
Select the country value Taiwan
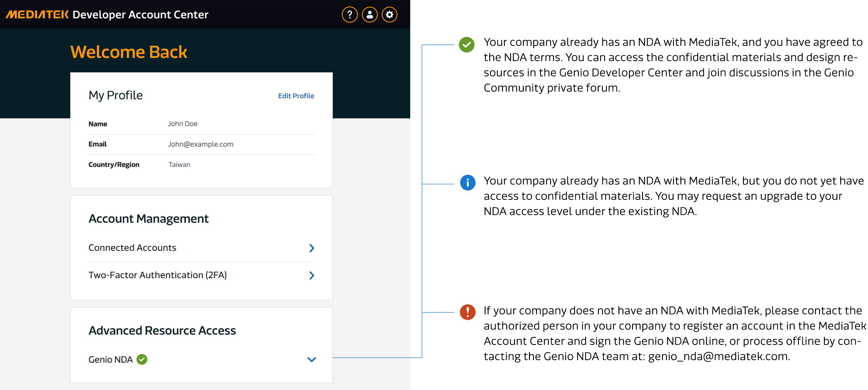pos(179,165)
